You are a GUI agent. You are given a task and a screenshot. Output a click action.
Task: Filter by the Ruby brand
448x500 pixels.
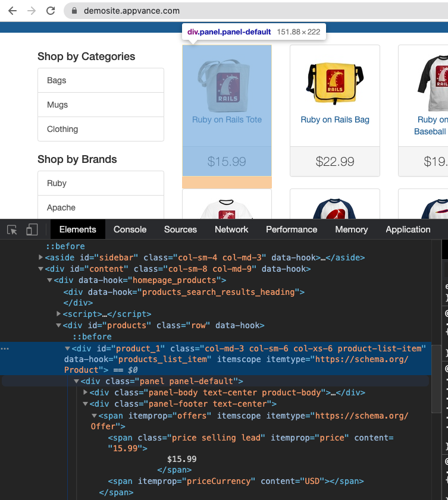click(x=101, y=183)
